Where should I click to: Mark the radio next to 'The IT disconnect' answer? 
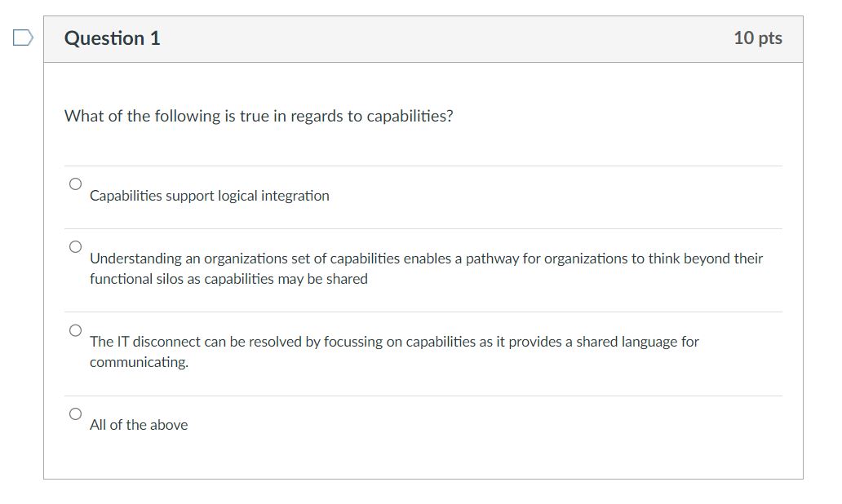(x=74, y=329)
